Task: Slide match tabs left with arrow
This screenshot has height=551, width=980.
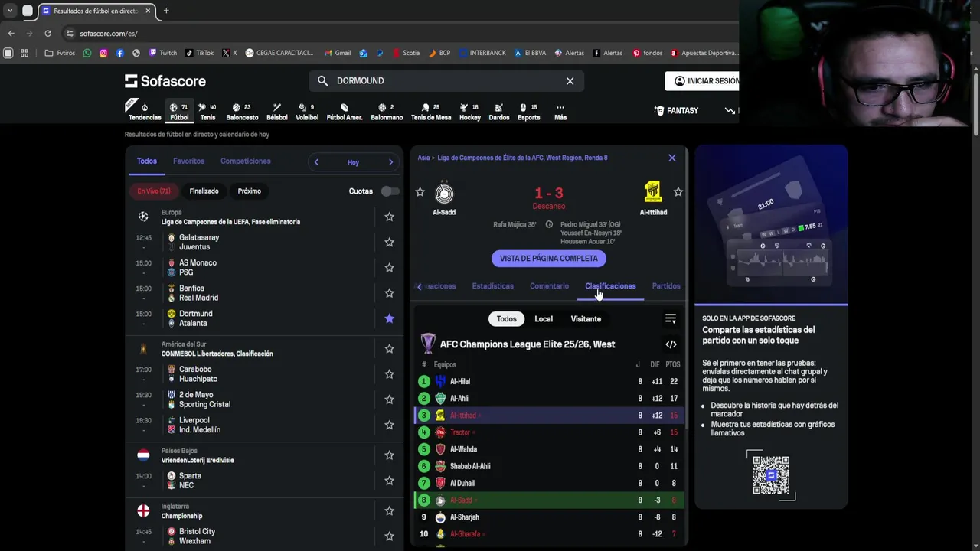Action: [x=419, y=286]
